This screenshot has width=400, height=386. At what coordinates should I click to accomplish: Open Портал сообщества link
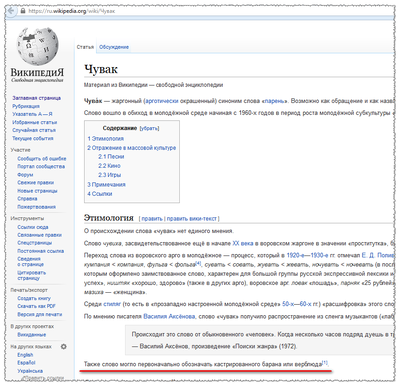point(41,167)
